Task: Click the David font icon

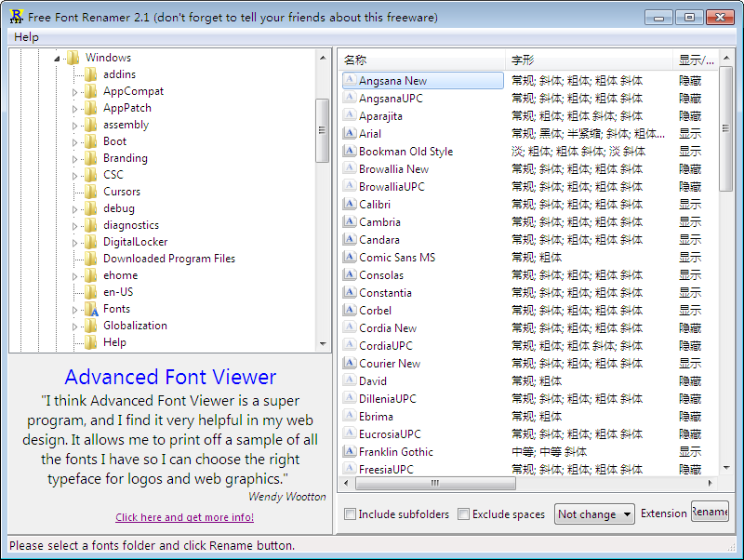Action: tap(350, 380)
